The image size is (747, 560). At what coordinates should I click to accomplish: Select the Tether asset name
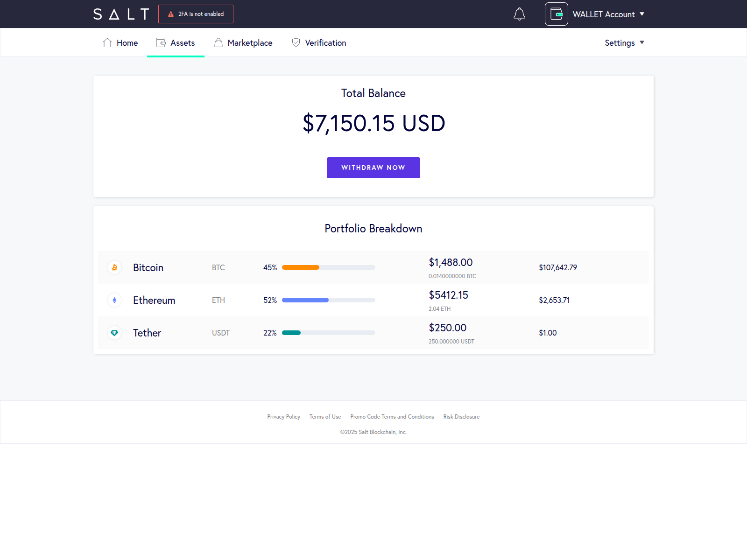pos(147,333)
